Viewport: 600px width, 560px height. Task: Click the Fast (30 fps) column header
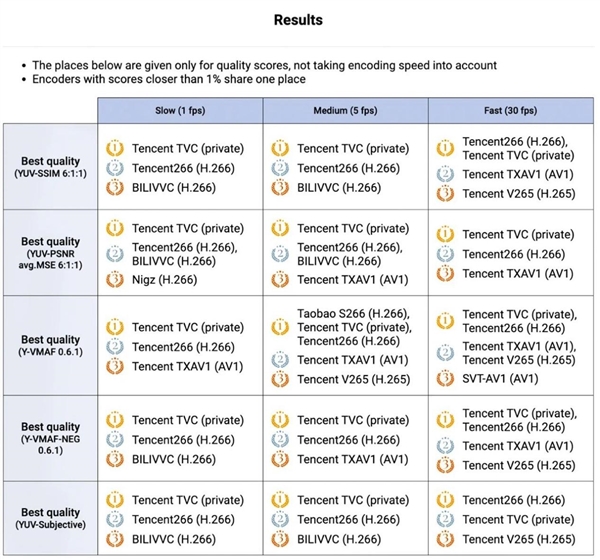pos(510,109)
